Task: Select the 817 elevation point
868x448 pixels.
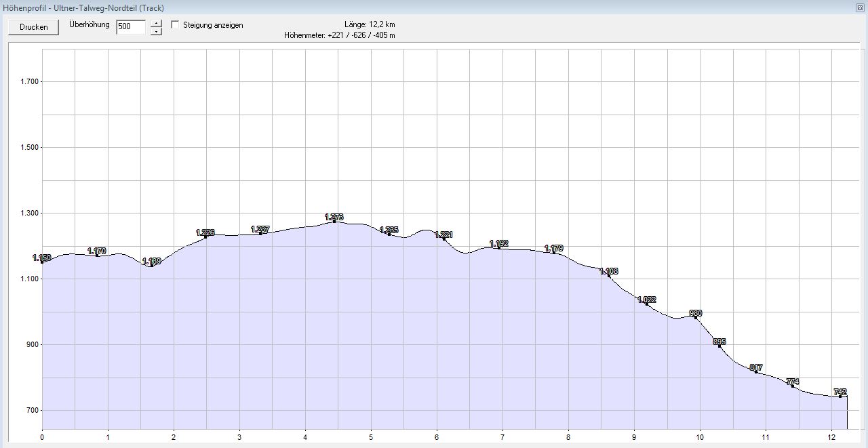Action: [x=756, y=371]
